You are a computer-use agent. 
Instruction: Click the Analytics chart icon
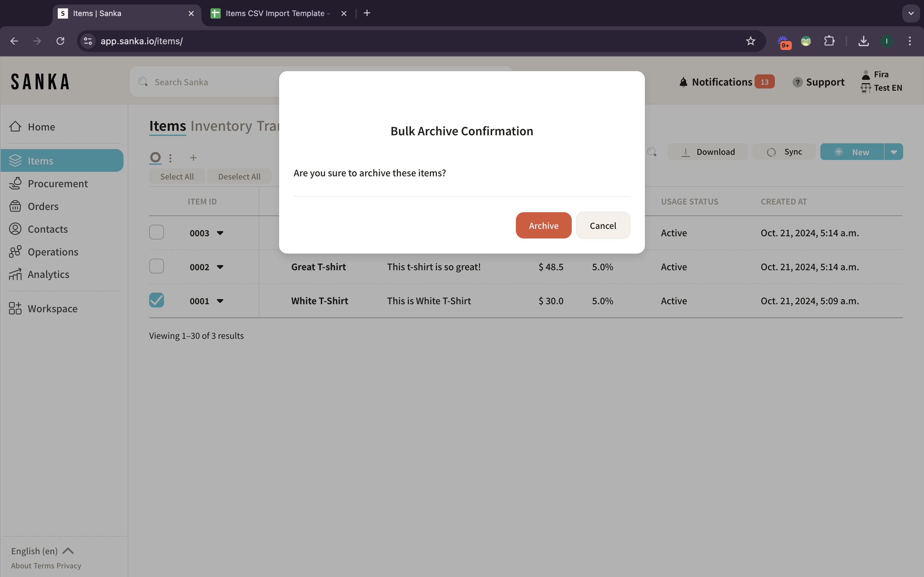click(x=15, y=274)
